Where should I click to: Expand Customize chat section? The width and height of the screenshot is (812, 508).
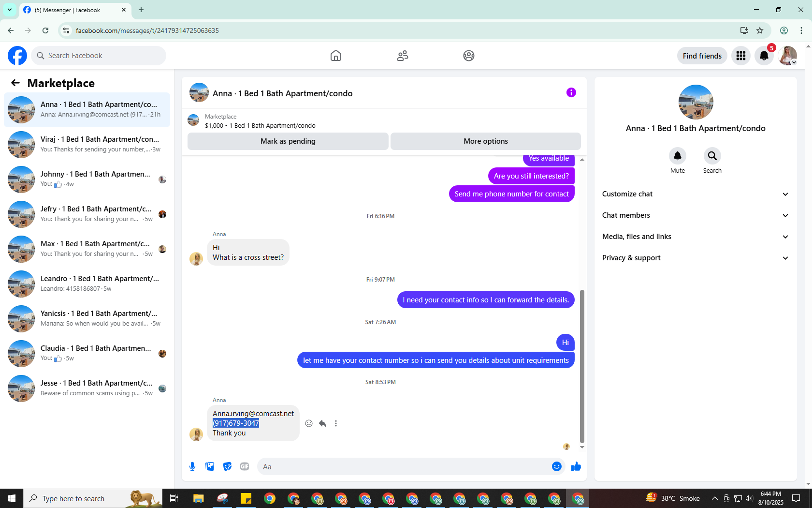pos(696,194)
